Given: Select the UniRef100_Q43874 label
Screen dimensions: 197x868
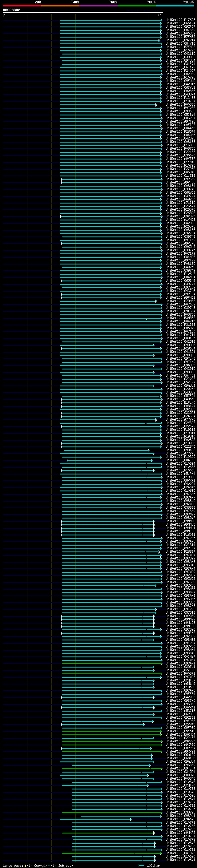Looking at the screenshot, I should pyautogui.click(x=180, y=94).
